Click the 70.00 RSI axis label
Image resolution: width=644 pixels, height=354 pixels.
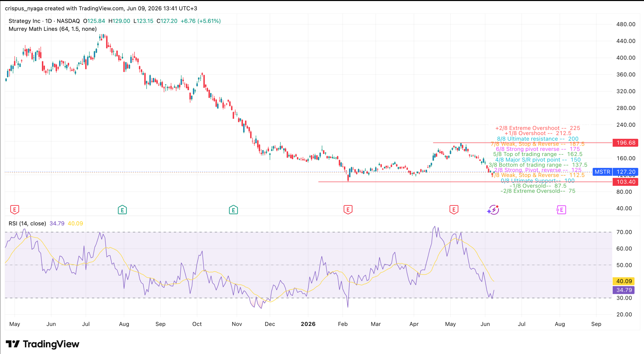(624, 232)
